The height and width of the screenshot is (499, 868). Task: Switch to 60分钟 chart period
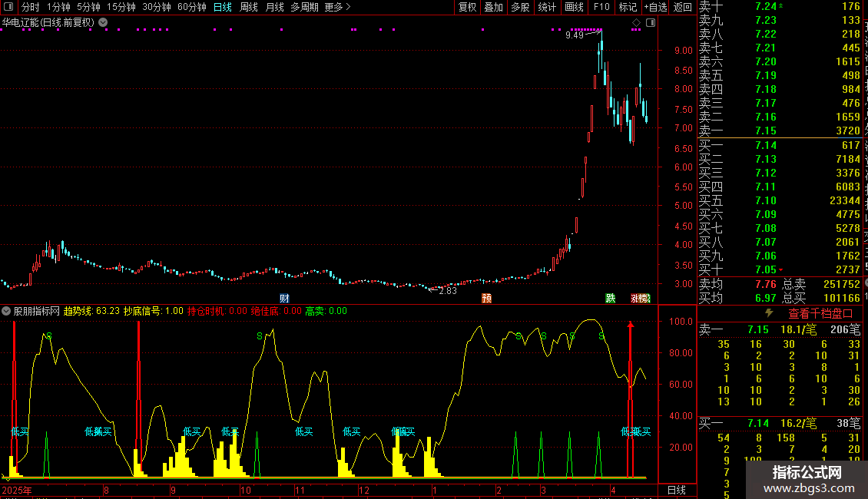click(x=191, y=7)
